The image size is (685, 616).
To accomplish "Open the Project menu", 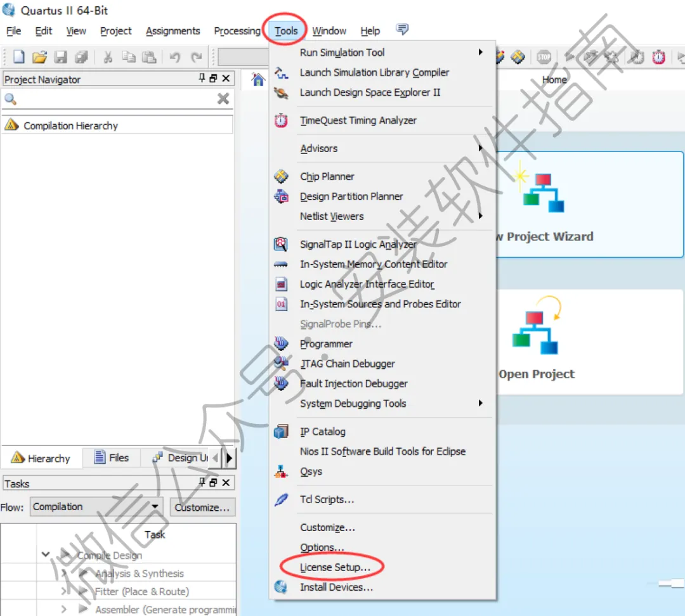I will click(x=116, y=31).
